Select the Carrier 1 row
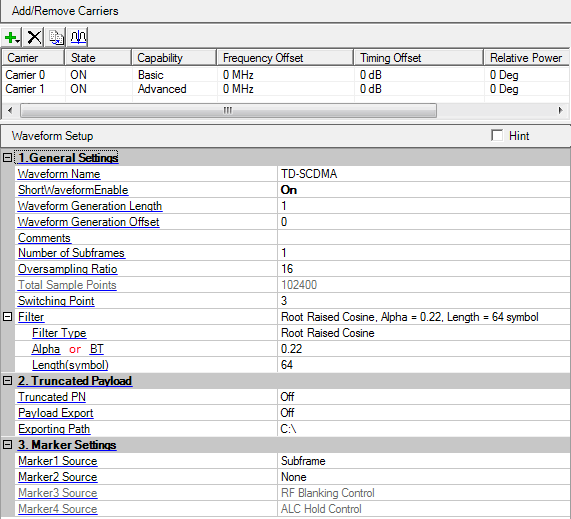This screenshot has height=519, width=571. 286,89
